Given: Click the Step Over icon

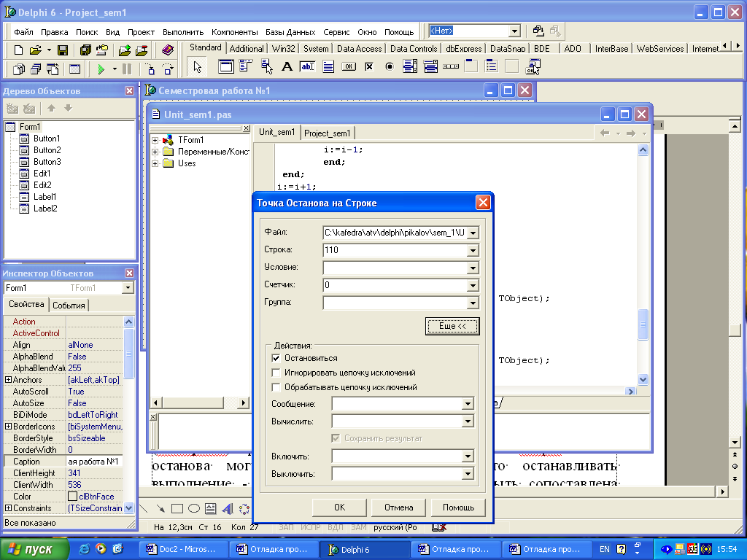Looking at the screenshot, I should (x=168, y=69).
